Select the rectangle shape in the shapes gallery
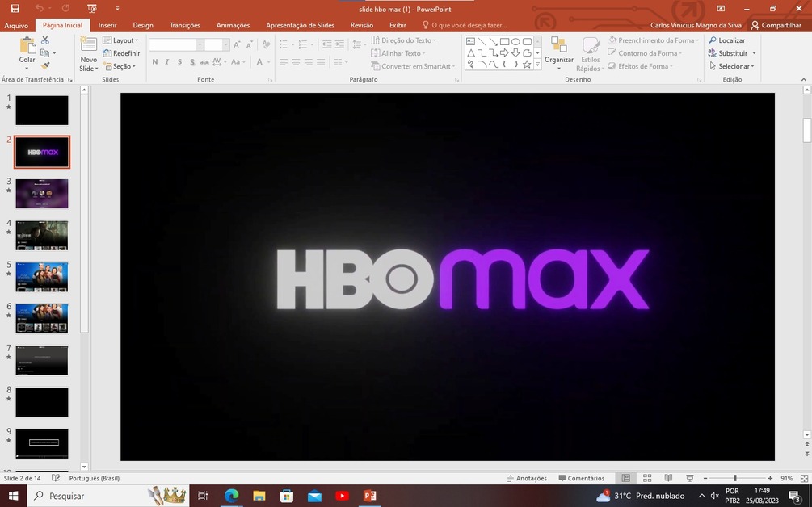 pyautogui.click(x=504, y=40)
